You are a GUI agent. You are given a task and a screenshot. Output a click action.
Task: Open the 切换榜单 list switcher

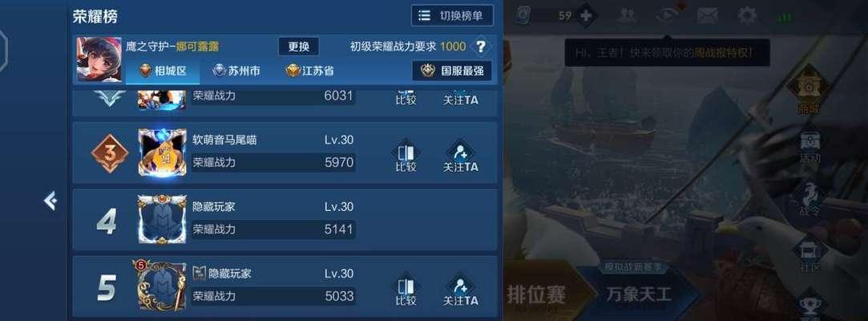tap(452, 15)
